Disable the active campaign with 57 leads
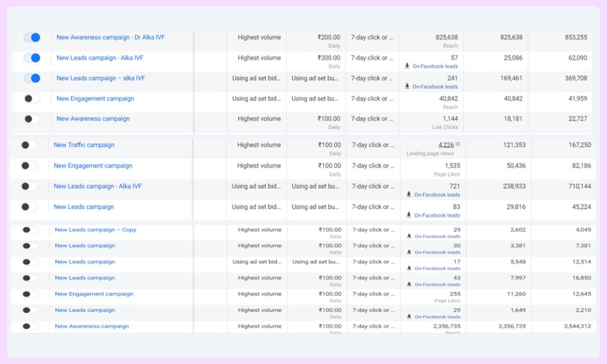Viewport: 607px width, 364px height. click(x=32, y=58)
